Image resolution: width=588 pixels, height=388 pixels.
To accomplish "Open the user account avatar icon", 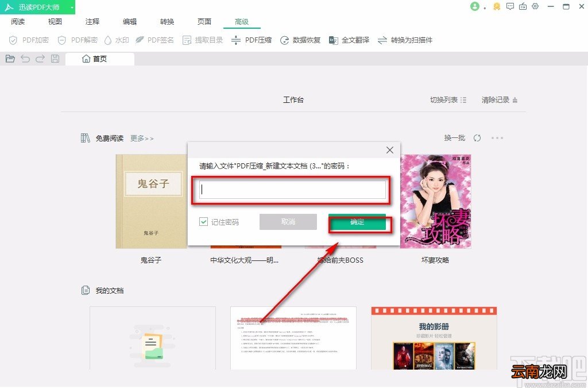I will pos(475,6).
